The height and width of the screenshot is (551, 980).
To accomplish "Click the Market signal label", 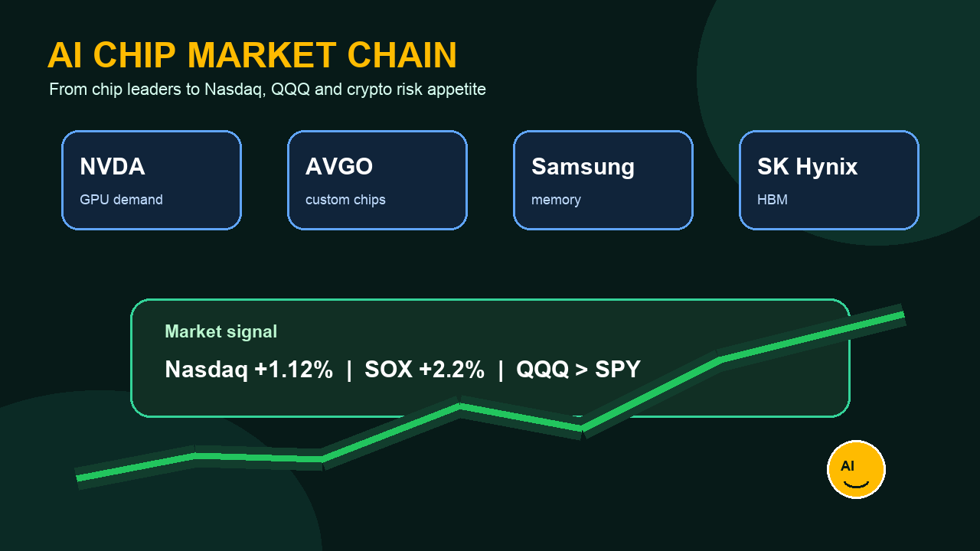I will pos(221,331).
